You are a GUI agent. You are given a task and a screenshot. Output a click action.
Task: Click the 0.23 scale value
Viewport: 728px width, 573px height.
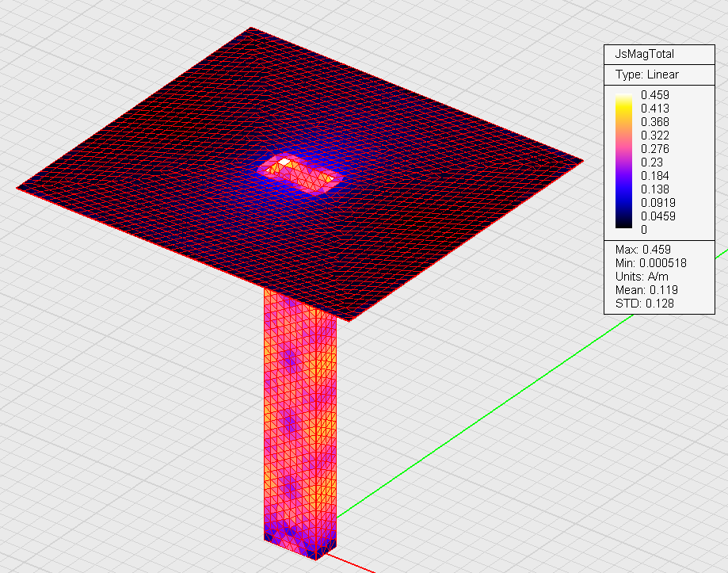click(x=651, y=162)
